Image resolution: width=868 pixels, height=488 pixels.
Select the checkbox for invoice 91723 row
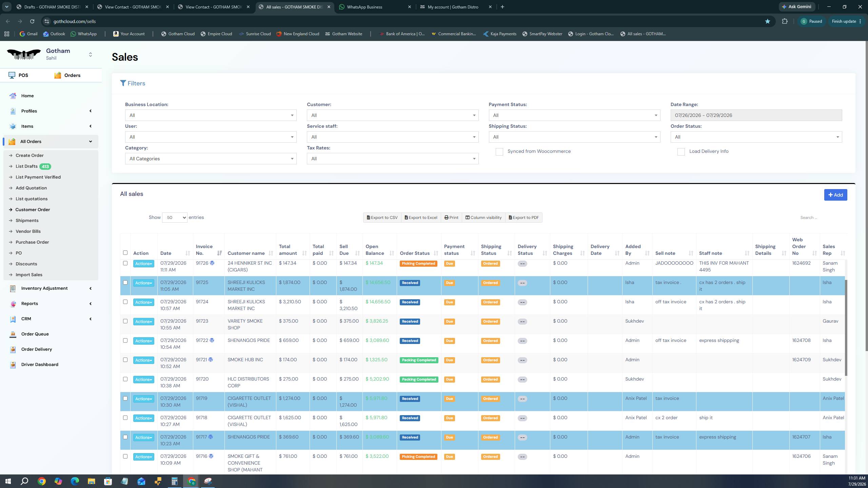point(125,321)
